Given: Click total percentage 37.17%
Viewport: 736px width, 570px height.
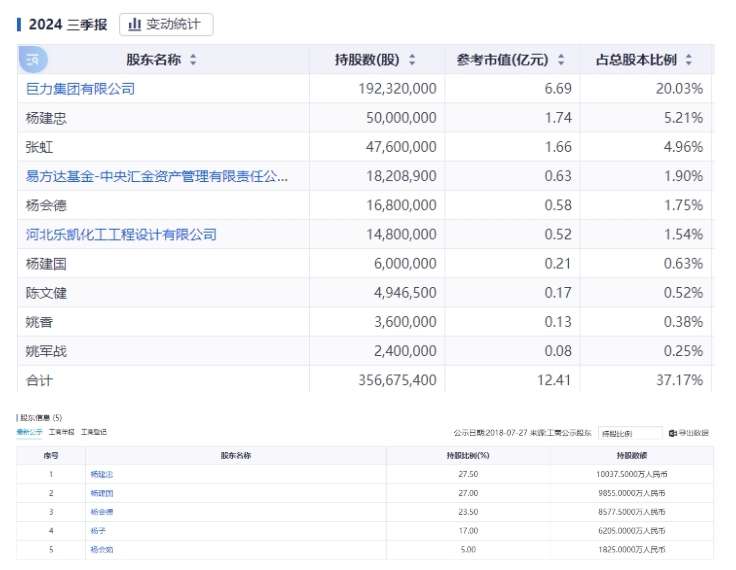Looking at the screenshot, I should tap(679, 380).
